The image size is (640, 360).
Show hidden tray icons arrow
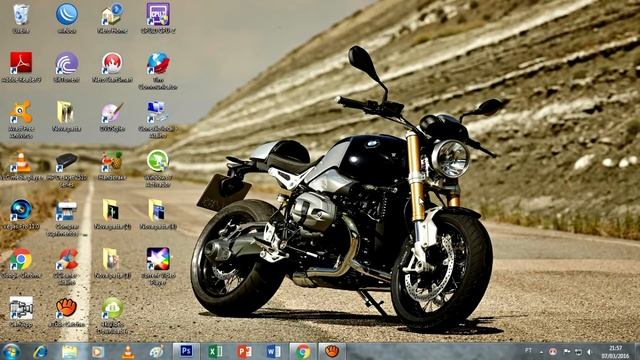click(x=542, y=351)
